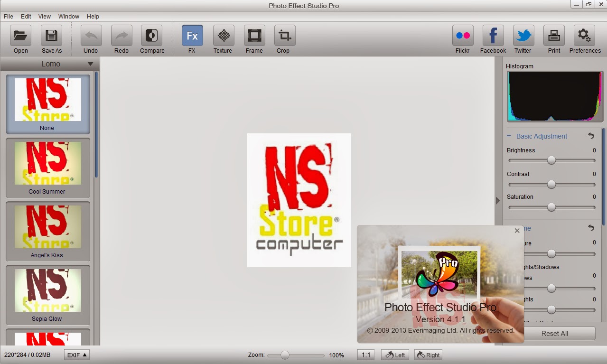607x364 pixels.
Task: Reset Basic Adjustment with the undo arrow
Action: (591, 136)
